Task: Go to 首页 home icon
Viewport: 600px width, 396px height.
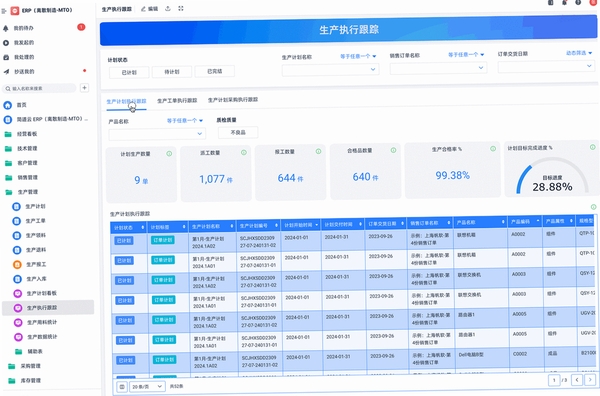Action: coord(8,105)
